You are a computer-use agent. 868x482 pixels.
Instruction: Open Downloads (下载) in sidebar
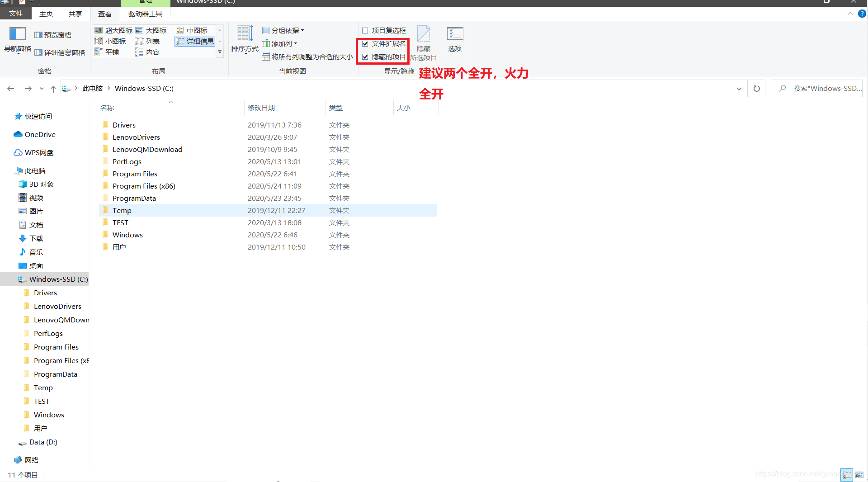31,238
